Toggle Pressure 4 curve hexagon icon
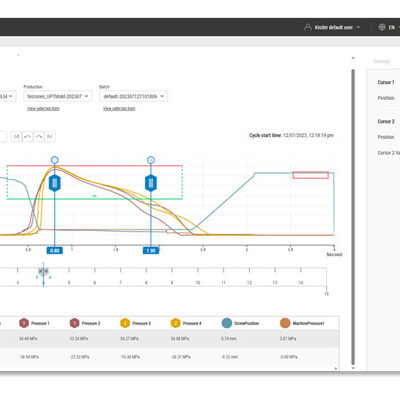400x395 pixels. pyautogui.click(x=175, y=323)
